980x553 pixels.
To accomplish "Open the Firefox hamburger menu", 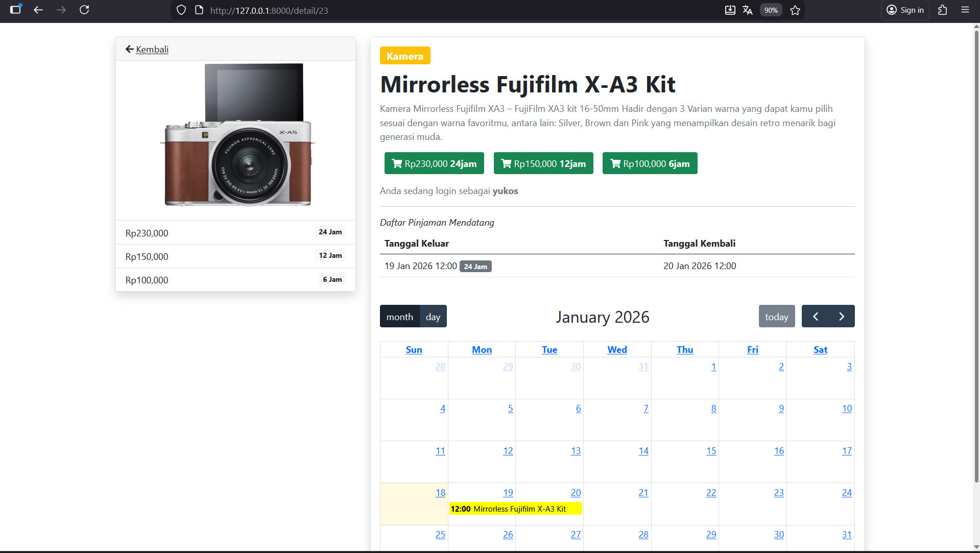I will 965,10.
